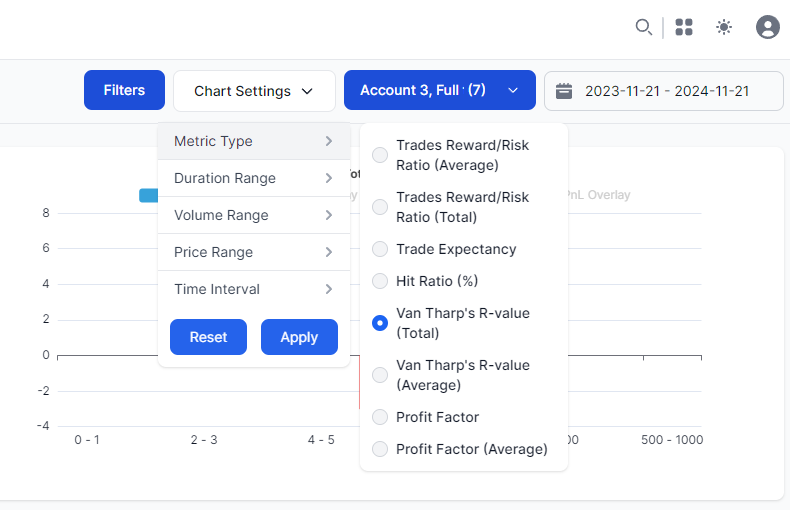Toggle the light/dark theme sun icon
The height and width of the screenshot is (510, 790).
(x=724, y=27)
